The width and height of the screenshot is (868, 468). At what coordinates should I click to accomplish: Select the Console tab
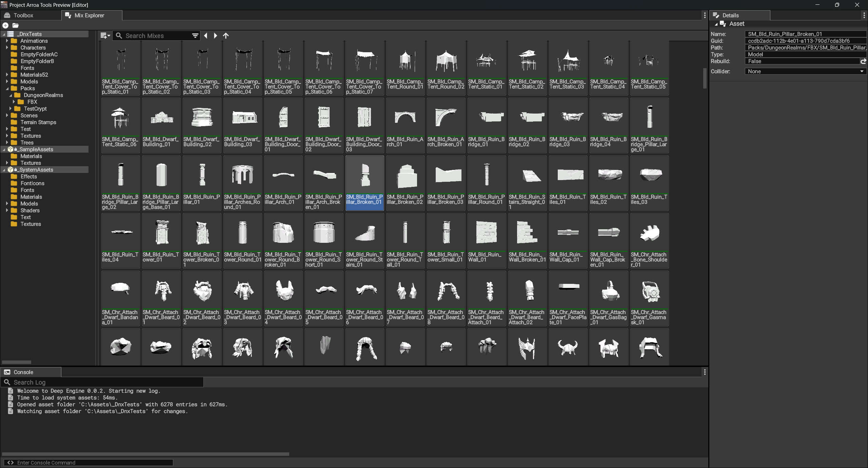point(23,372)
